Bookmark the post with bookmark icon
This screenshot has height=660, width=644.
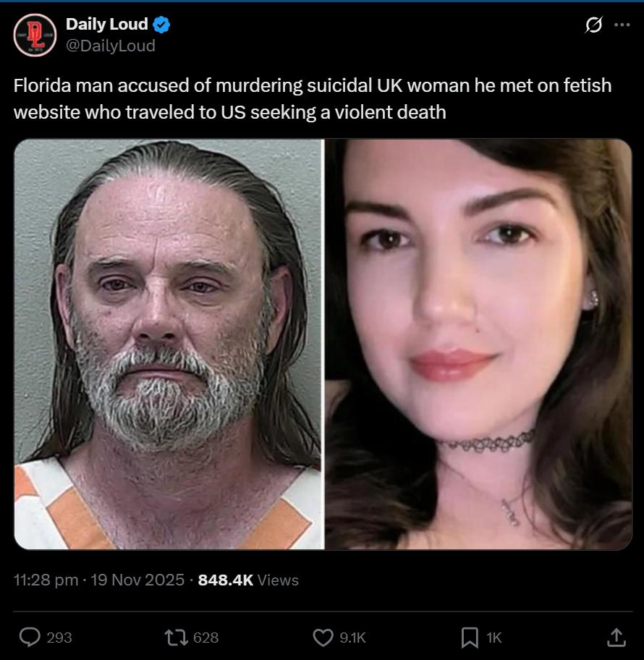pos(470,638)
